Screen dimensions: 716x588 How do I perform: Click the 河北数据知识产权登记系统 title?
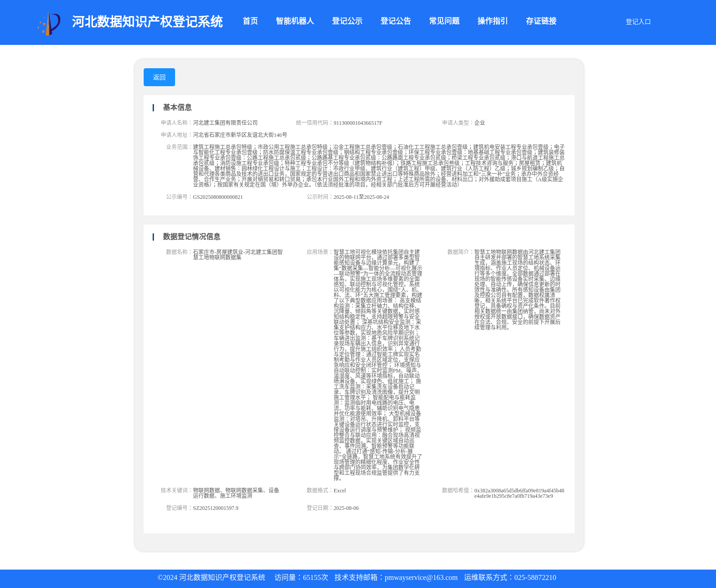147,22
